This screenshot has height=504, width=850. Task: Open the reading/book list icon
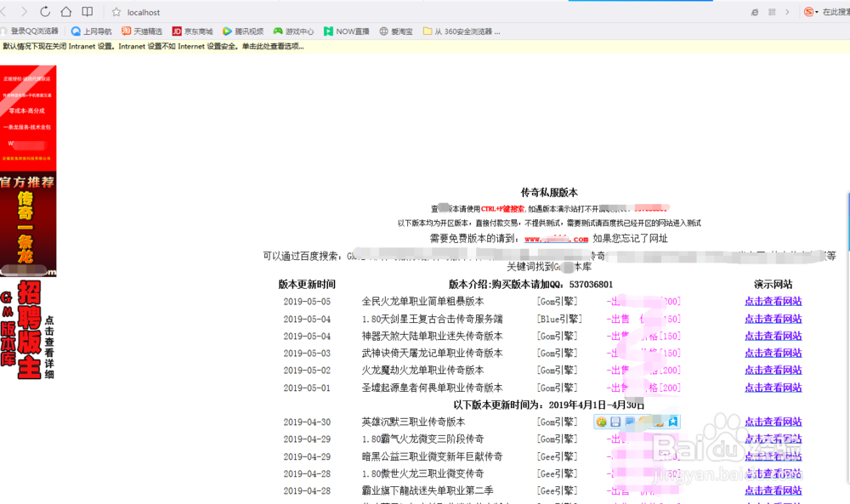click(x=86, y=12)
